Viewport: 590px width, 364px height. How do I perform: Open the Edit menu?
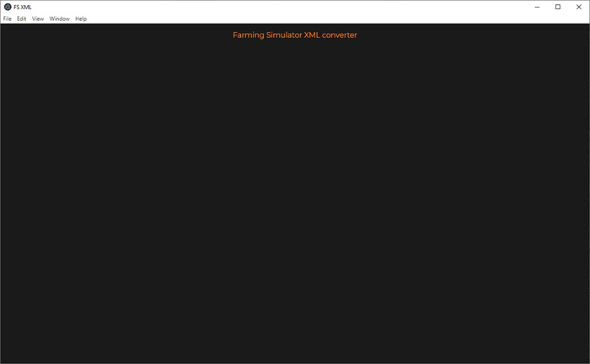pyautogui.click(x=21, y=19)
